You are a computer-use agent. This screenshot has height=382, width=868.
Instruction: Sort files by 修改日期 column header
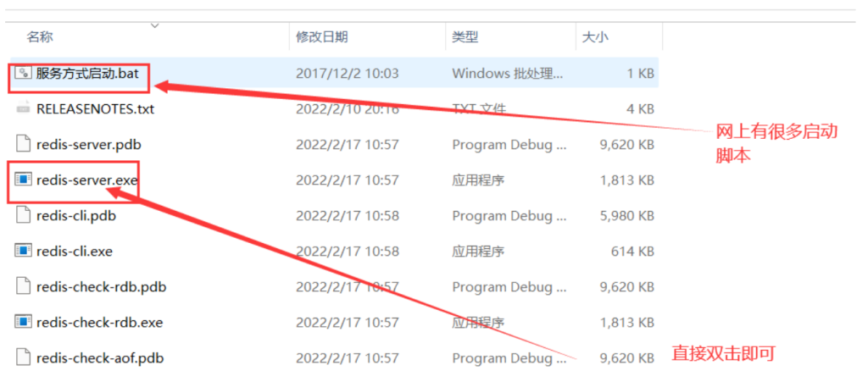coord(321,37)
